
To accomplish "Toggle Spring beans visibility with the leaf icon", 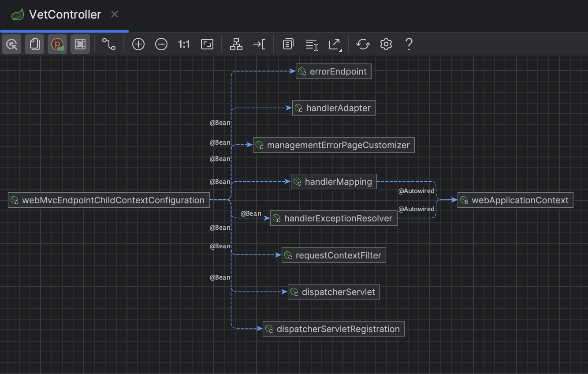I will pyautogui.click(x=57, y=44).
